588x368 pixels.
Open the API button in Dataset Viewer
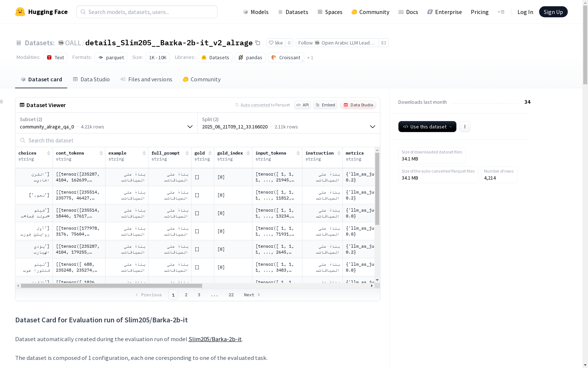click(x=302, y=105)
